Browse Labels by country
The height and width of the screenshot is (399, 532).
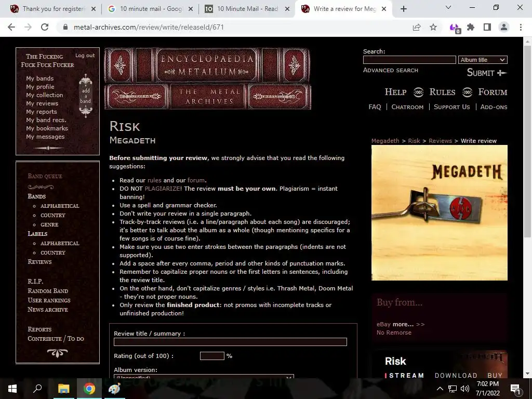pyautogui.click(x=52, y=253)
